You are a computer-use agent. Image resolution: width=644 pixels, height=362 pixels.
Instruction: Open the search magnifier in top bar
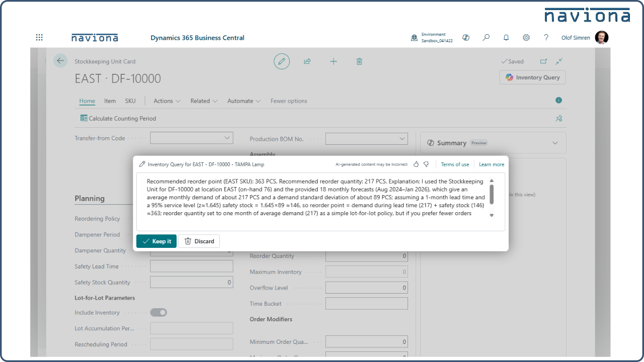[x=486, y=38]
